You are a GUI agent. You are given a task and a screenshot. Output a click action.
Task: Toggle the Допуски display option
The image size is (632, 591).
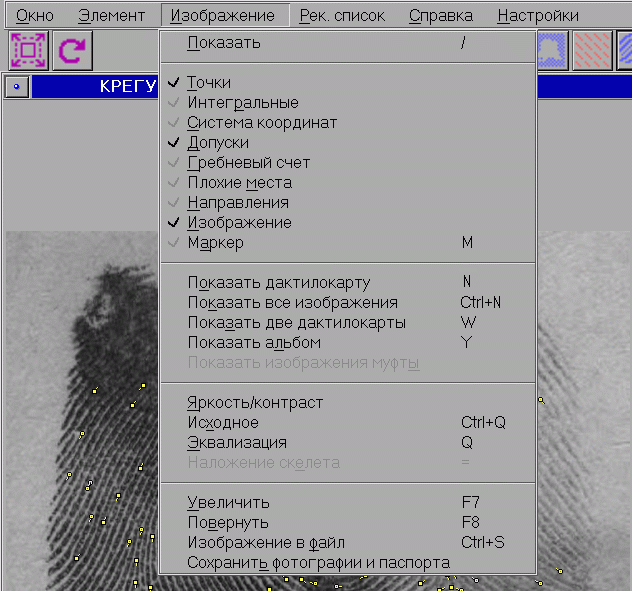pyautogui.click(x=347, y=142)
